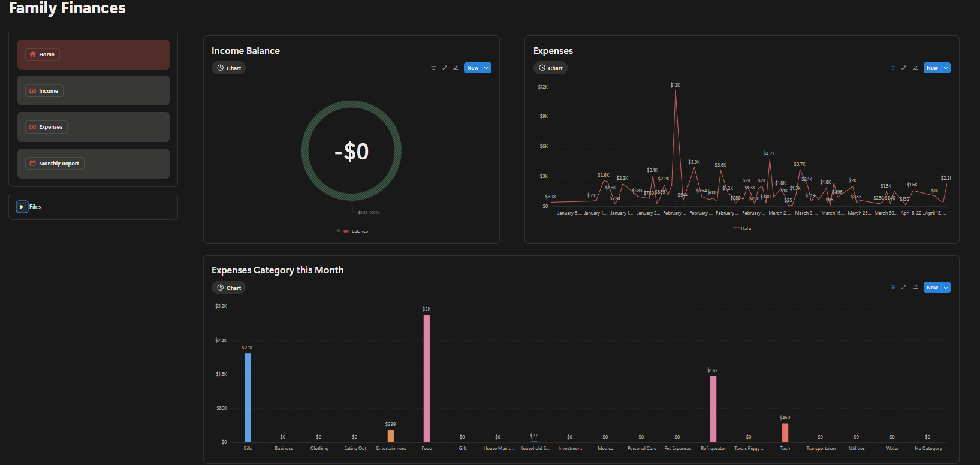The height and width of the screenshot is (465, 980).
Task: Click New button in Expenses panel
Action: click(x=932, y=68)
